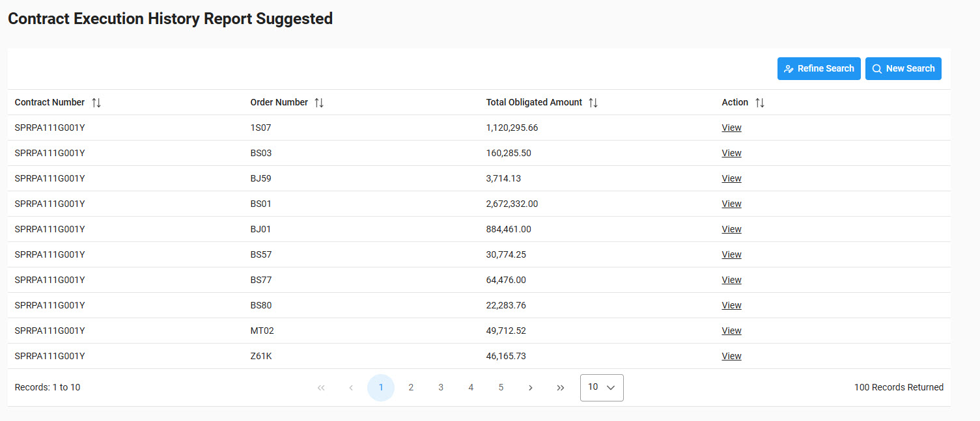Select order number cell MT02
The height and width of the screenshot is (421, 980).
(262, 331)
